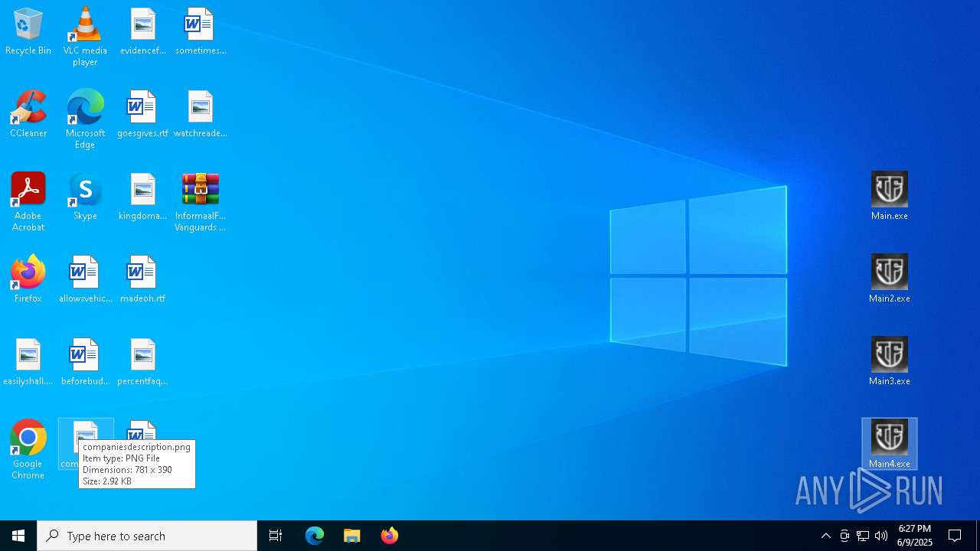Launch Firefox from the taskbar
The height and width of the screenshot is (551, 980).
click(390, 536)
